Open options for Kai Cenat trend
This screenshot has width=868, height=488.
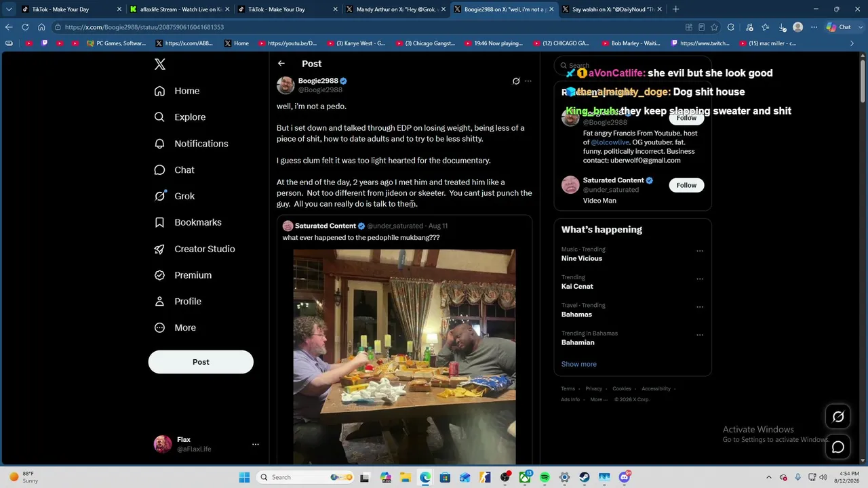700,279
